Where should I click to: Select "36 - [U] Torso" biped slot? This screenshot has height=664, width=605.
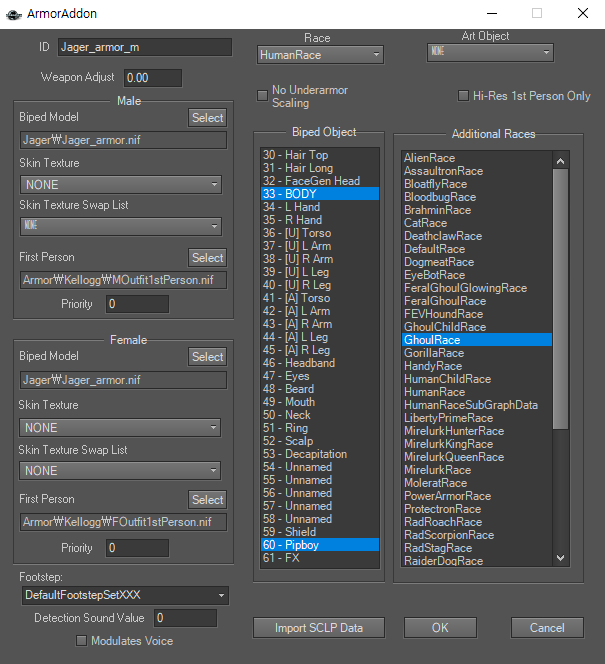(x=320, y=233)
